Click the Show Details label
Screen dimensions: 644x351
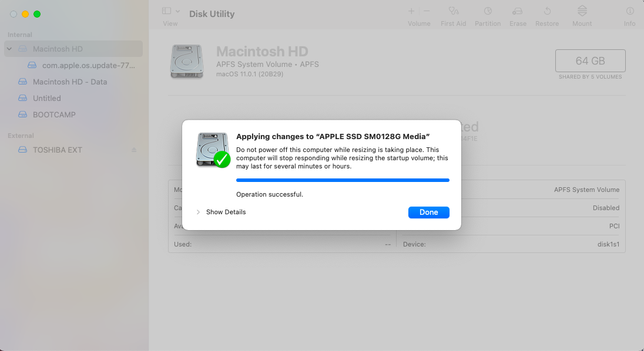tap(226, 212)
